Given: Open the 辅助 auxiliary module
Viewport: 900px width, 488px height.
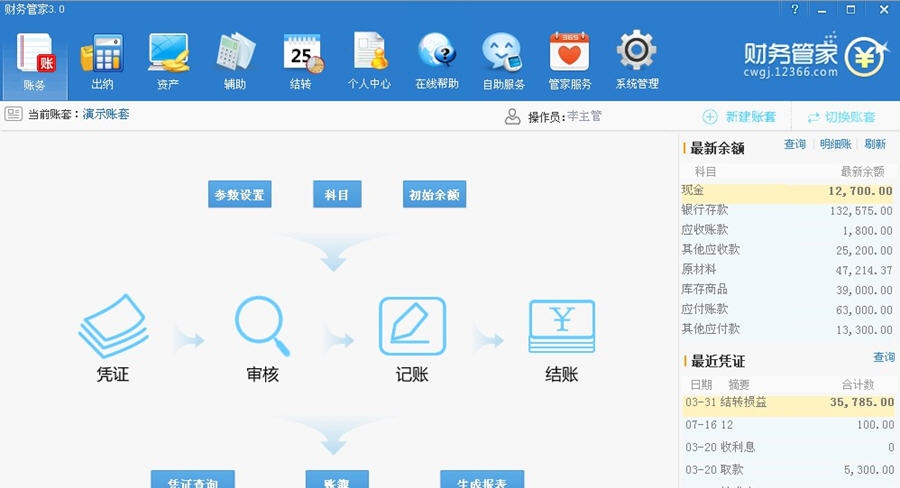Looking at the screenshot, I should pos(235,62).
